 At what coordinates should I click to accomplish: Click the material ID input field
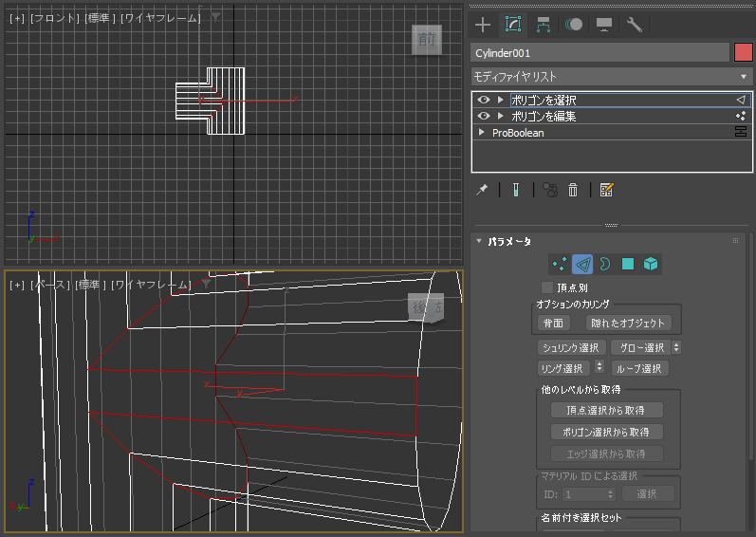click(x=584, y=494)
